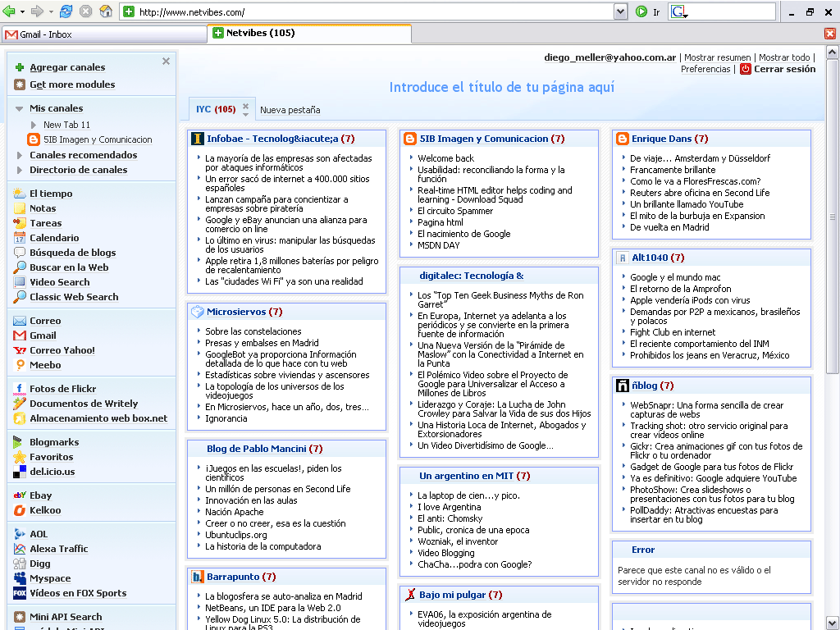Click the vertical scrollbar up arrow

coord(832,52)
